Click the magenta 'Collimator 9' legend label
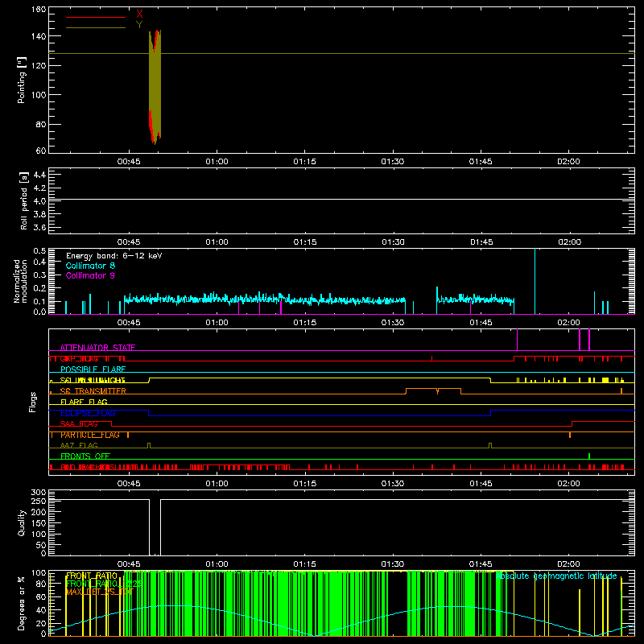This screenshot has height=644, width=644. click(x=90, y=275)
